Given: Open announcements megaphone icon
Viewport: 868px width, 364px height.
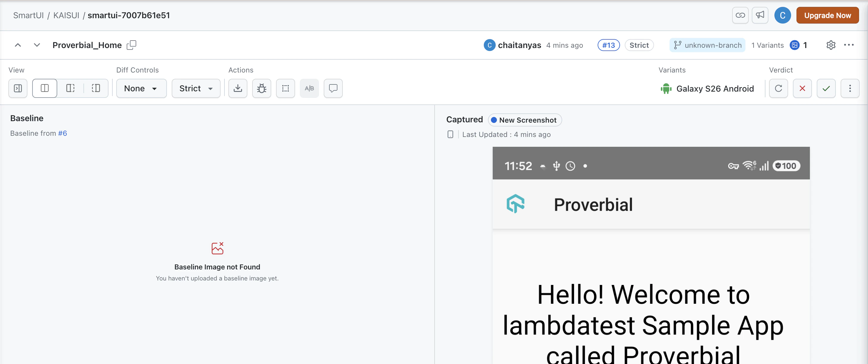Looking at the screenshot, I should (760, 15).
